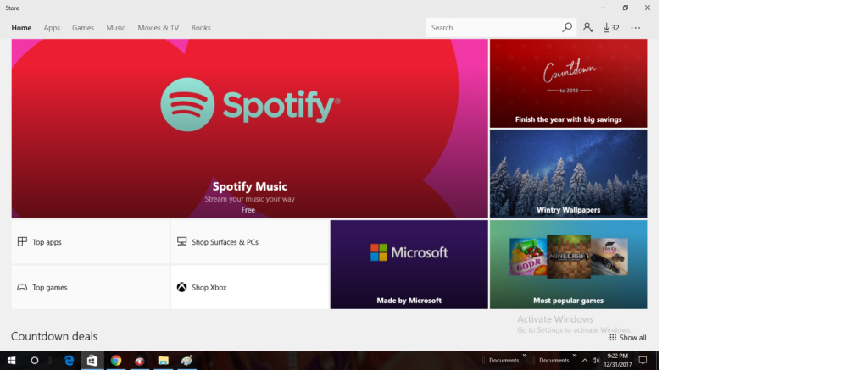Click the Forza racing game cover art
The height and width of the screenshot is (370, 868).
pos(609,257)
